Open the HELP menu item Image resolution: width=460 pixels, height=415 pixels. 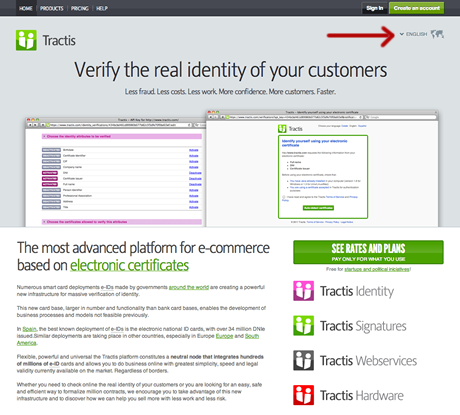tap(102, 8)
